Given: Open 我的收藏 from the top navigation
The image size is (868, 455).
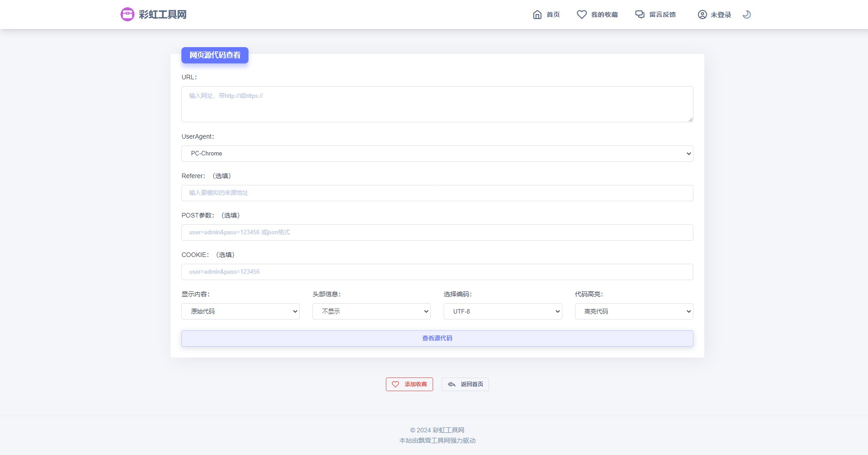Looking at the screenshot, I should [x=604, y=15].
